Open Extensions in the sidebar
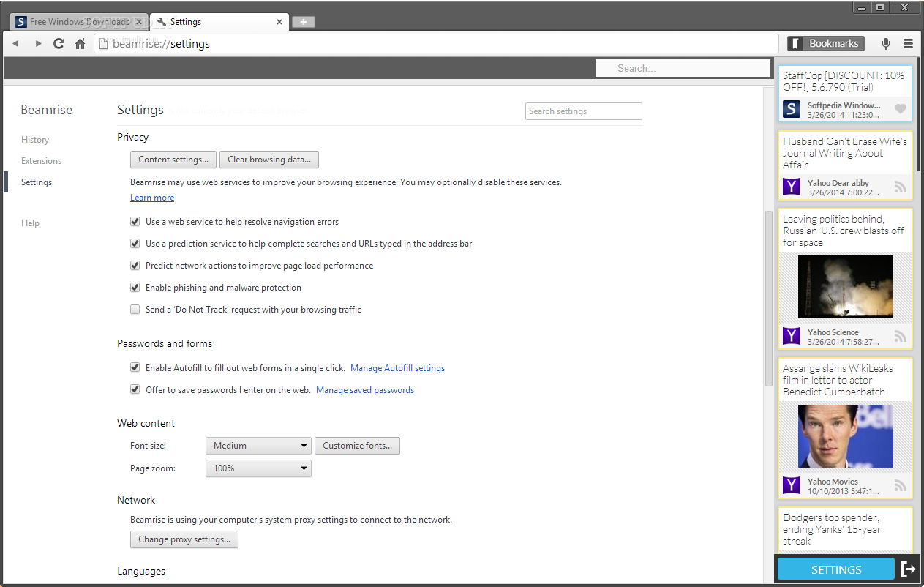924x587 pixels. coord(42,161)
